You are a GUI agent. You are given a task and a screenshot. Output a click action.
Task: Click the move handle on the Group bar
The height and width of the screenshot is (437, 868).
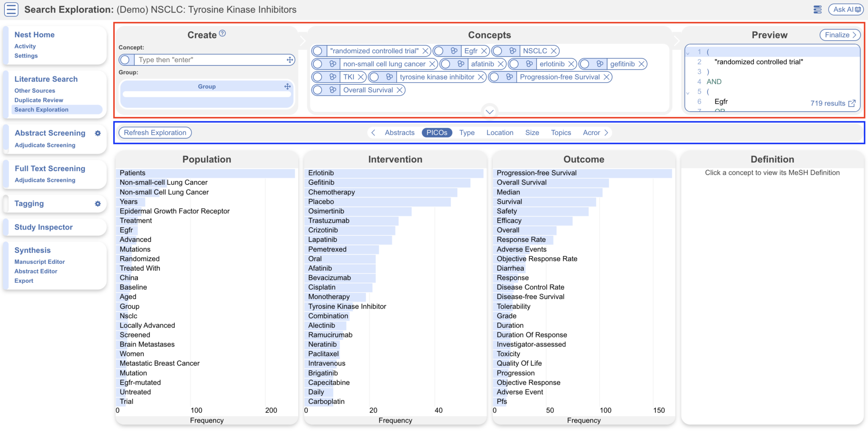pyautogui.click(x=287, y=86)
